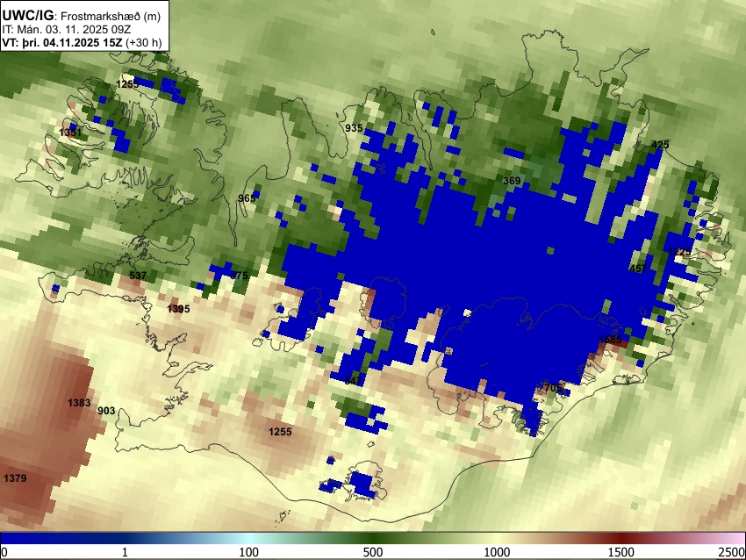Screen dimensions: 746x560
Task: Select the 935 value label
Action: click(x=354, y=127)
